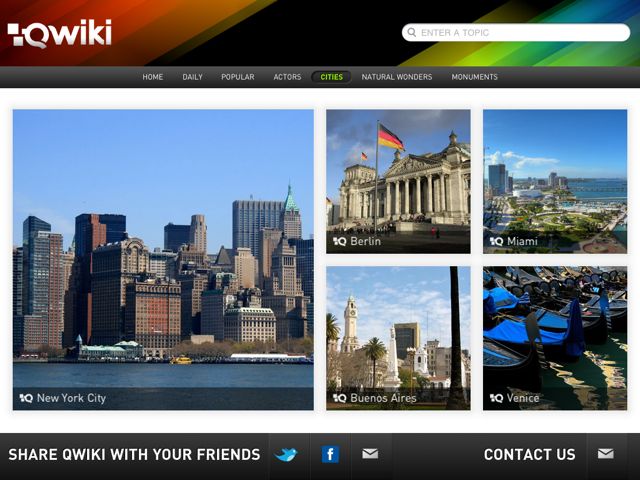Click the search magnifier icon
640x480 pixels.
[x=412, y=32]
